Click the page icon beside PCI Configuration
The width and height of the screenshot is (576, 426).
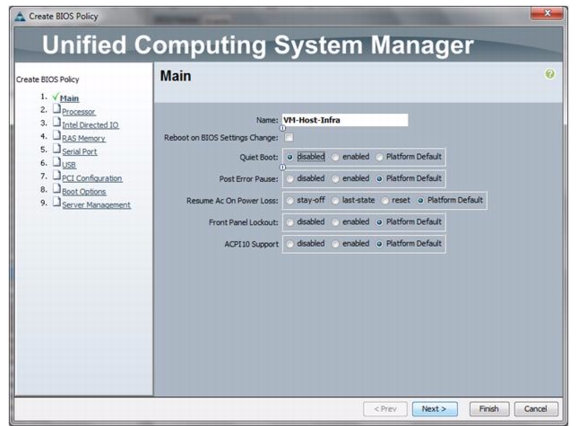click(x=57, y=175)
